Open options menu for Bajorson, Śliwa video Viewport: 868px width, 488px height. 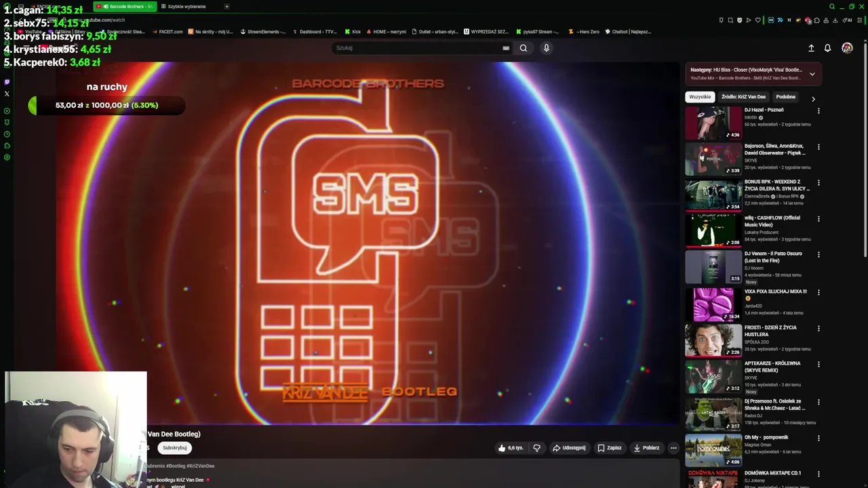pyautogui.click(x=818, y=147)
